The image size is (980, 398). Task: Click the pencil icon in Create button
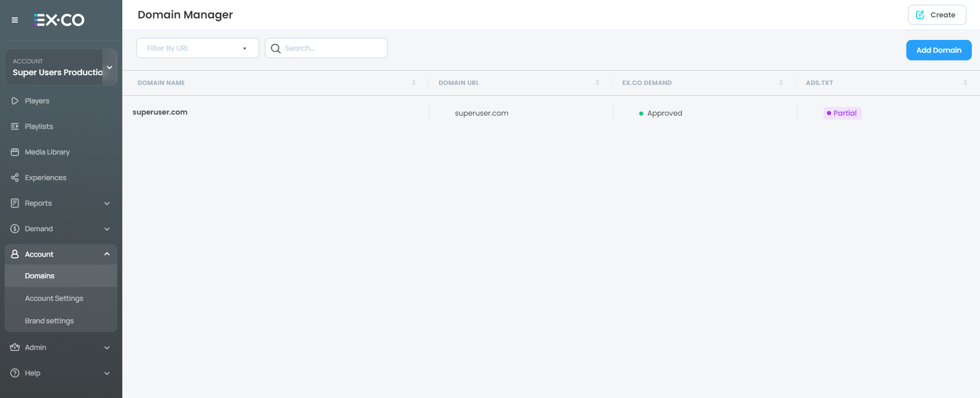(x=920, y=15)
